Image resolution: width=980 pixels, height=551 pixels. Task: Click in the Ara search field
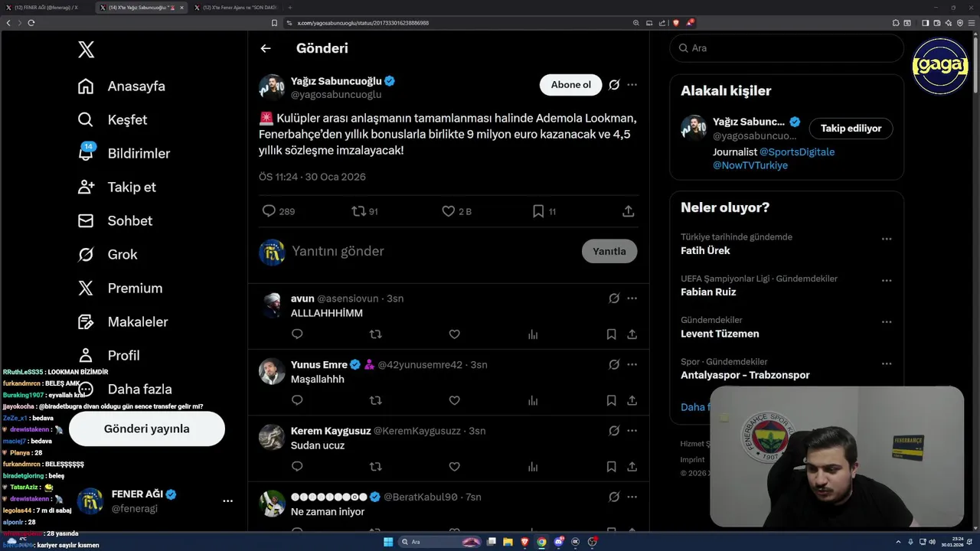[x=787, y=48]
